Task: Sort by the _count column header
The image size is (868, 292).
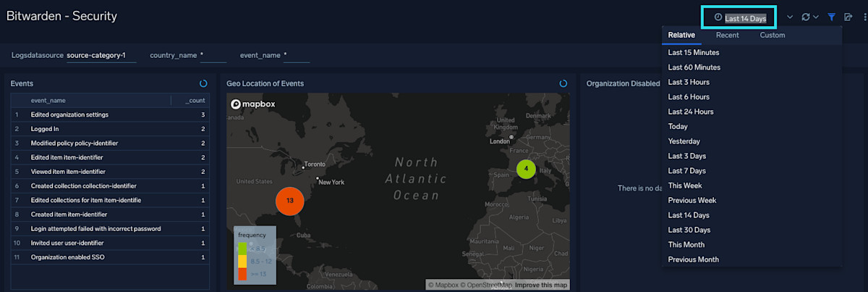Action: [x=194, y=101]
